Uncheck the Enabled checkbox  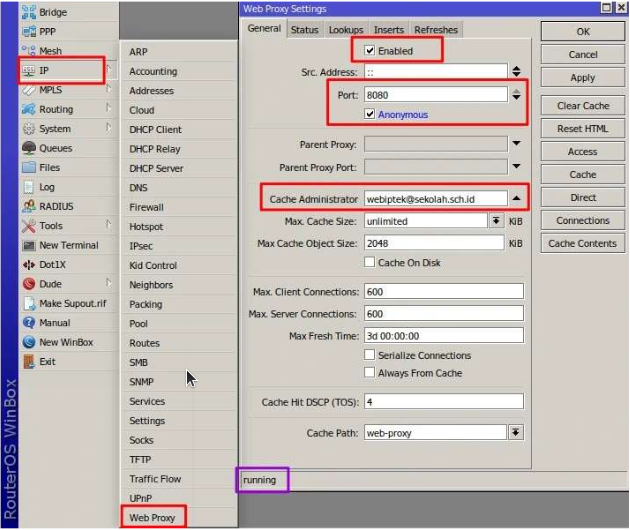(371, 51)
